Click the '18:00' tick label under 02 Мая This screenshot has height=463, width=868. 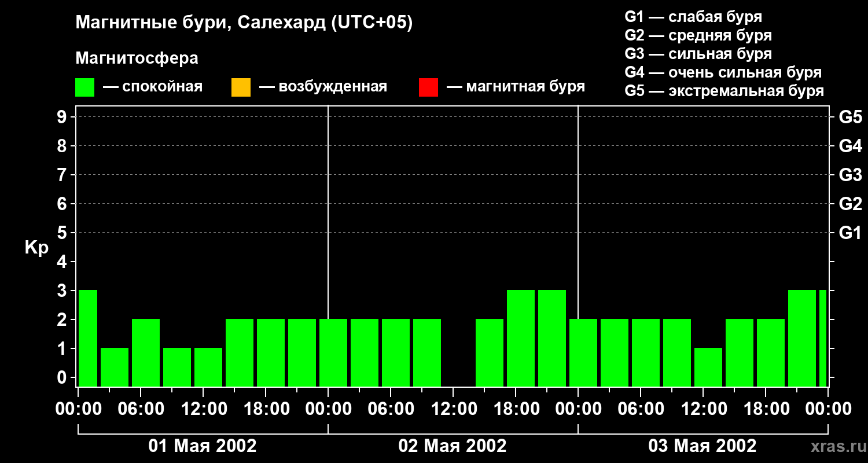[516, 409]
